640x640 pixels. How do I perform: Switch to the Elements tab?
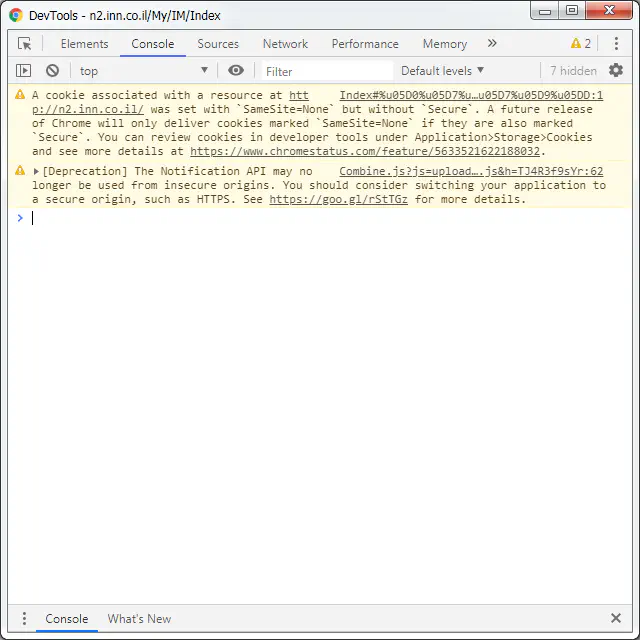click(84, 44)
